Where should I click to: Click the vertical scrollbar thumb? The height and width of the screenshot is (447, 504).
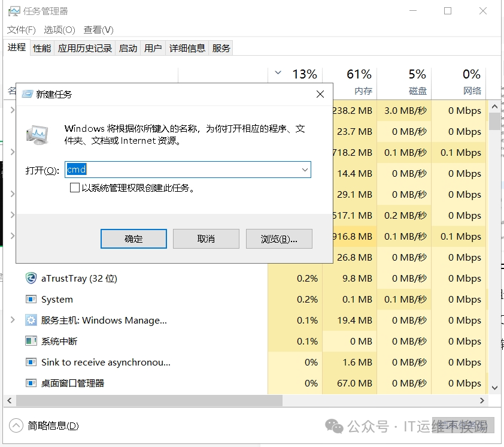(x=494, y=120)
